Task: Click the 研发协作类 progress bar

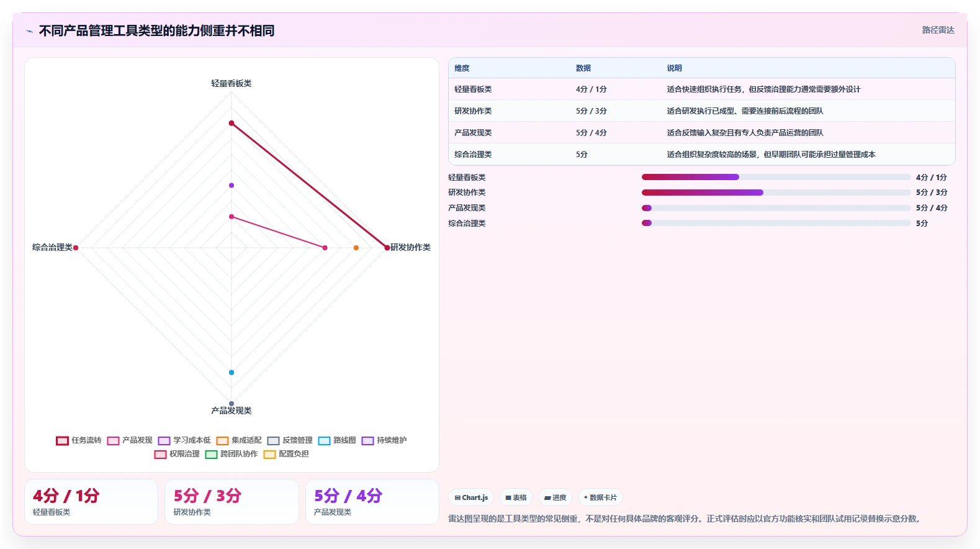Action: pos(776,193)
